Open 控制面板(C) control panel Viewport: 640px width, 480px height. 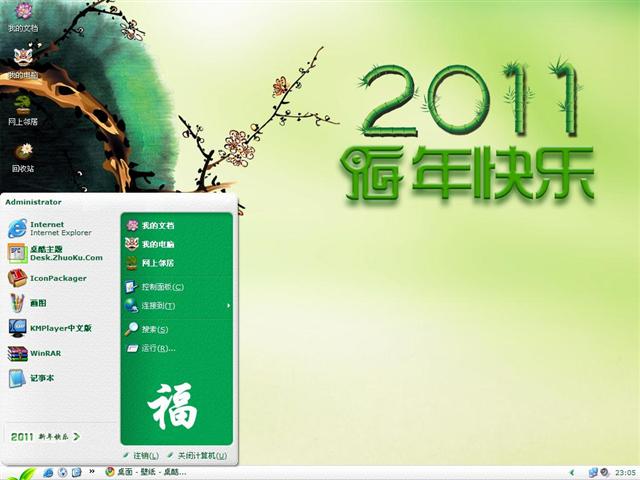coord(154,287)
